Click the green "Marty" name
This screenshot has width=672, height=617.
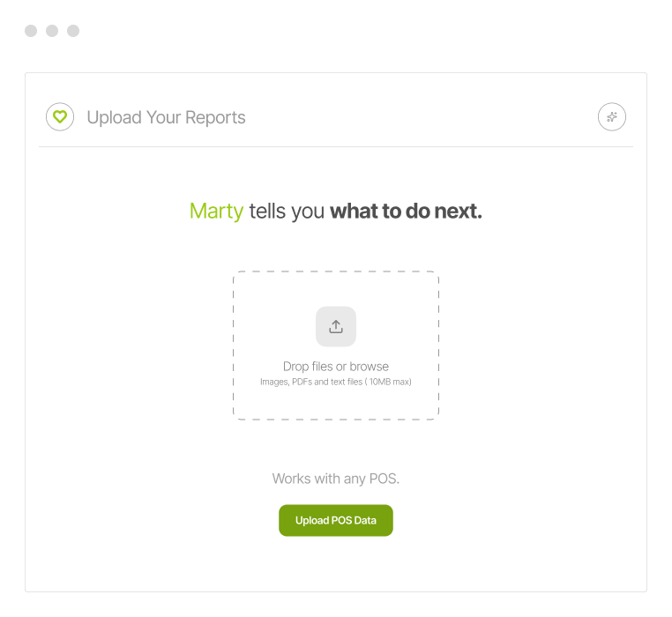tap(216, 212)
